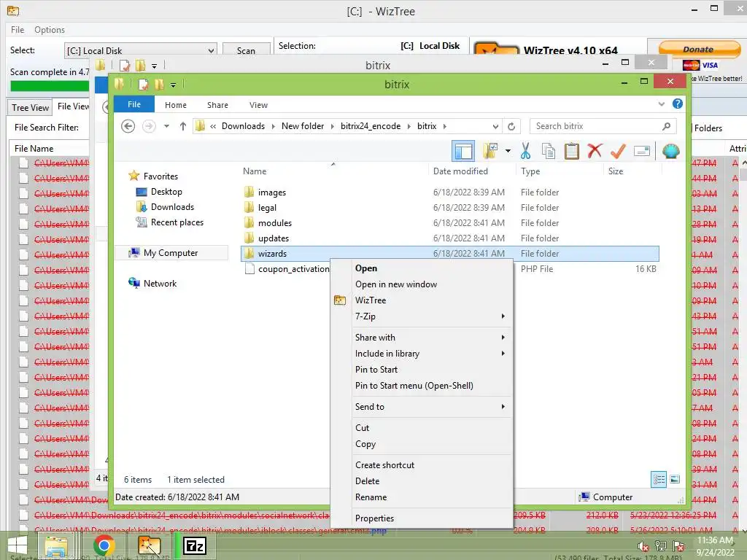Click Properties icon in bitrix title bar
Viewport: 747px width, 560px height.
coord(143,85)
